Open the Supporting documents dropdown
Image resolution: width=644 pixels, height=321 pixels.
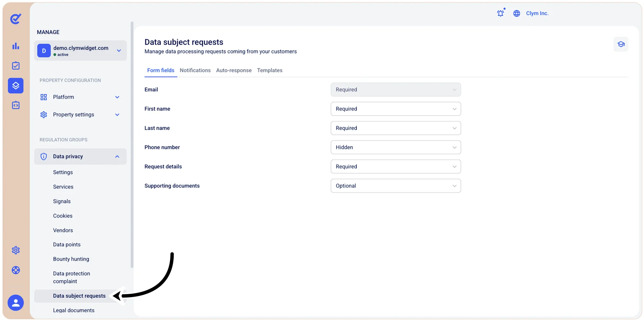[x=396, y=186]
